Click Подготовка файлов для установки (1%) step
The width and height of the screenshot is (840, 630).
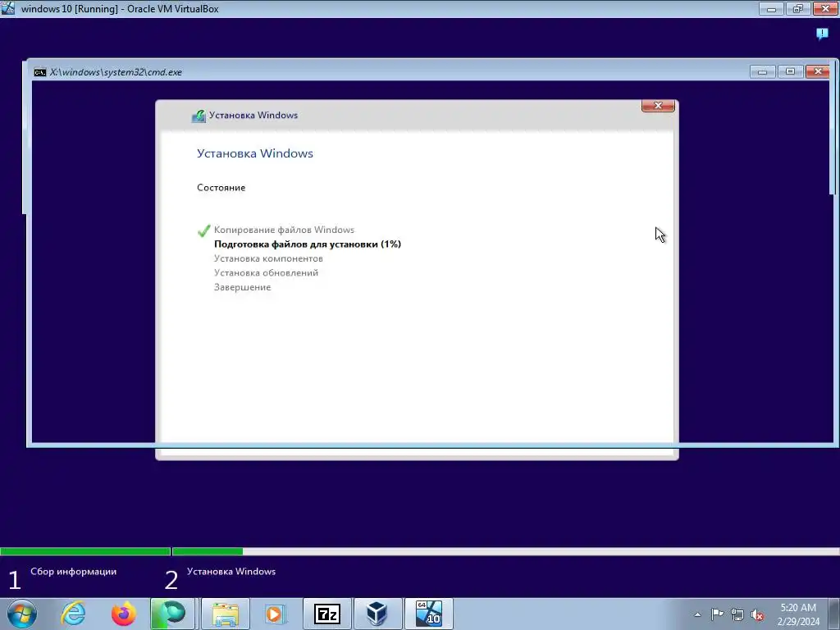click(308, 244)
